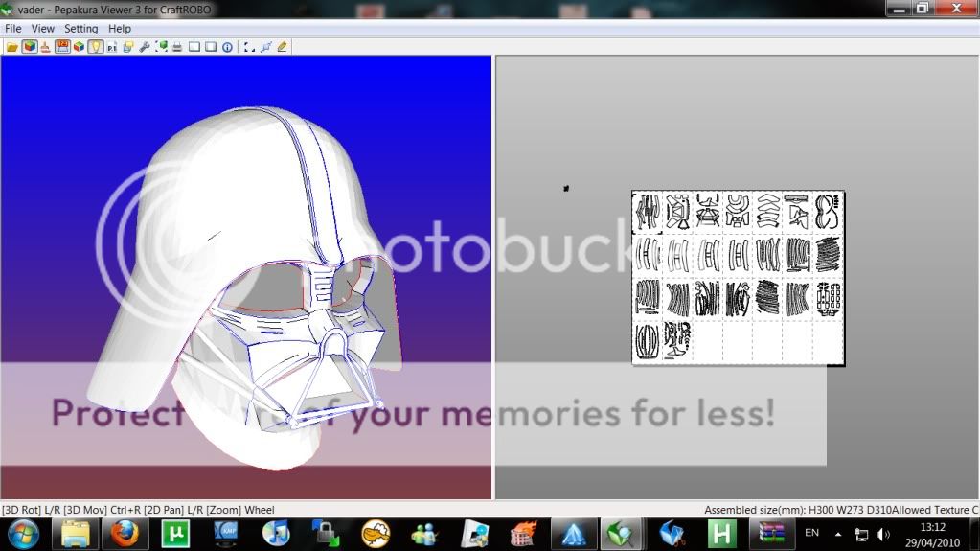980x551 pixels.
Task: Click the printer icon
Action: click(177, 47)
